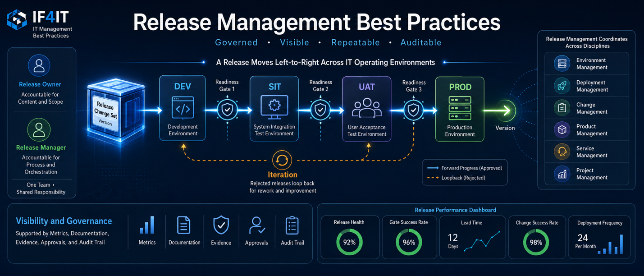This screenshot has height=276, width=644.
Task: Click the PROD server rack icon
Action: (460, 108)
